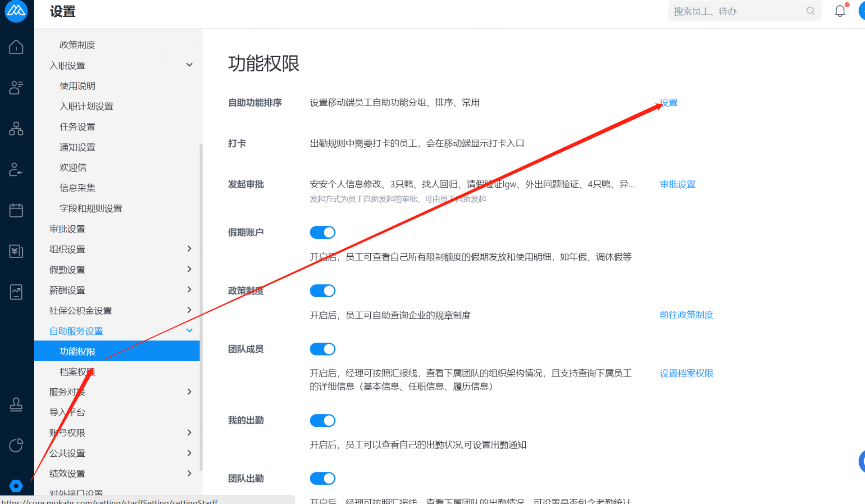Open the employee list icon in sidebar
The image size is (865, 504).
(x=16, y=87)
